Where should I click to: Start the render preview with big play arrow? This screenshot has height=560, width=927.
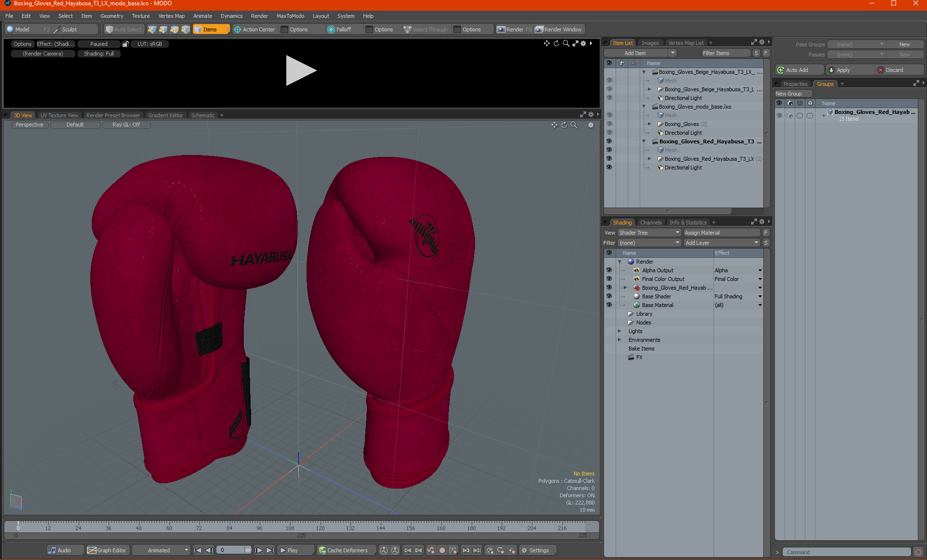coord(301,70)
